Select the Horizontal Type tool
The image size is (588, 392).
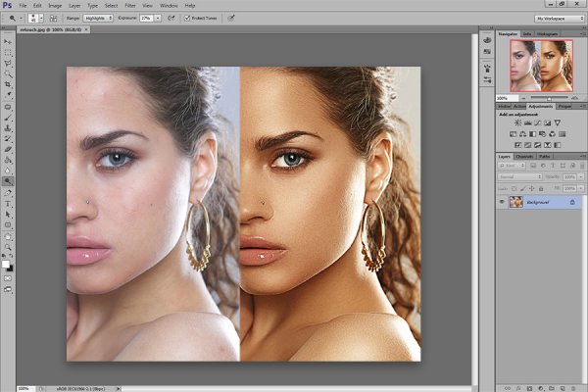coord(8,204)
